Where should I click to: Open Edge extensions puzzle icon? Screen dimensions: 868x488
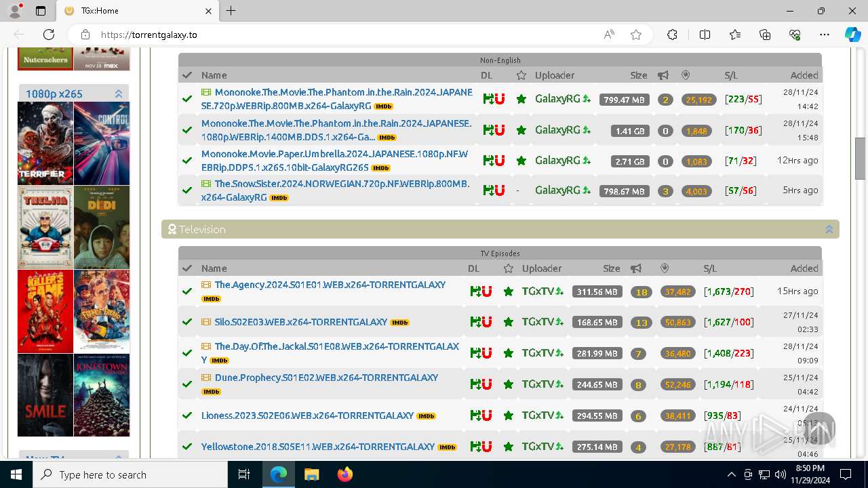(672, 35)
